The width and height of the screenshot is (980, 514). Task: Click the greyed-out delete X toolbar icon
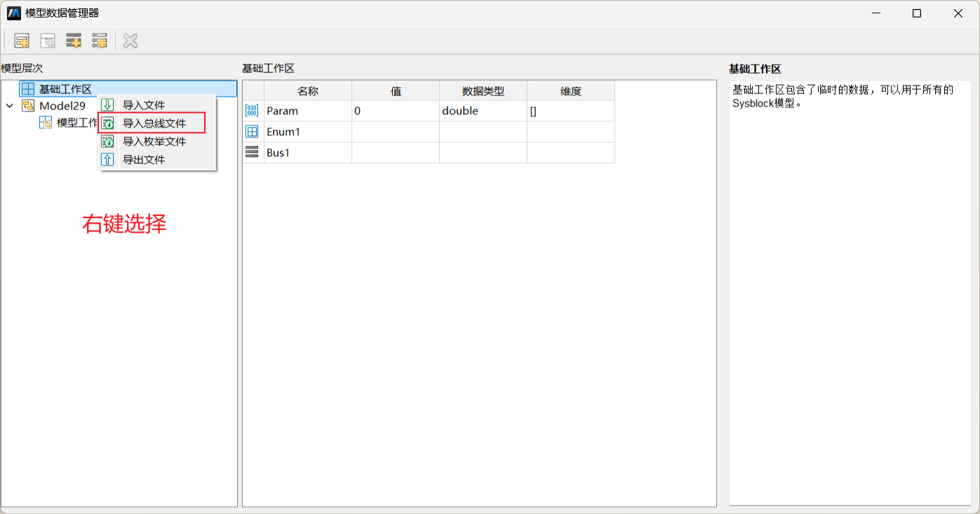pyautogui.click(x=130, y=41)
